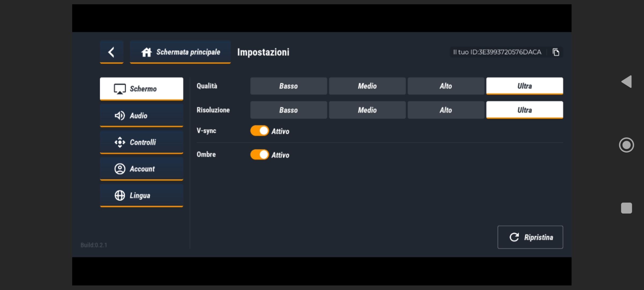Click the ID text field
Image resolution: width=644 pixels, height=290 pixels.
coord(497,52)
